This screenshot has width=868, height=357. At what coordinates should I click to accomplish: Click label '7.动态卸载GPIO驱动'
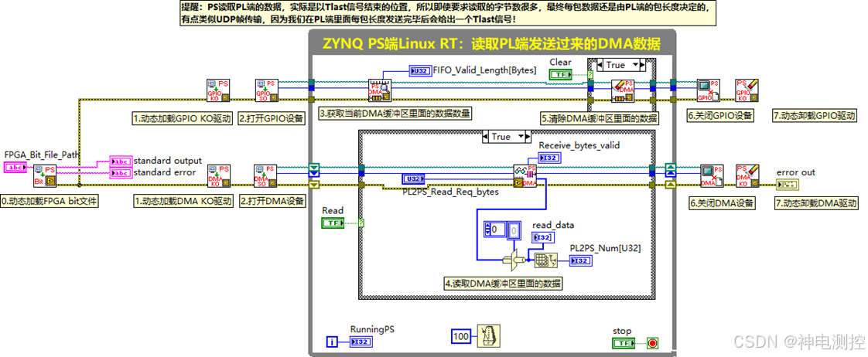[815, 116]
